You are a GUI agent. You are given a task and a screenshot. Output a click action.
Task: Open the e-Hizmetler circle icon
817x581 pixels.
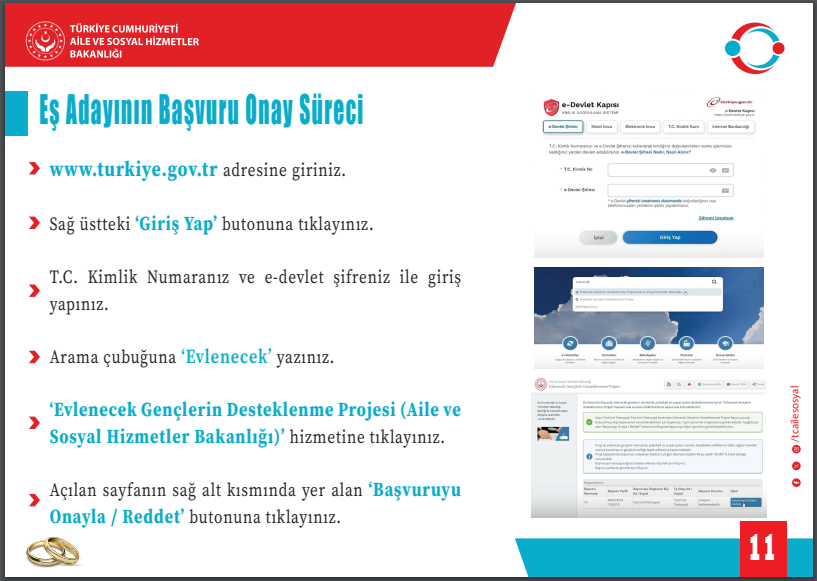[x=570, y=343]
